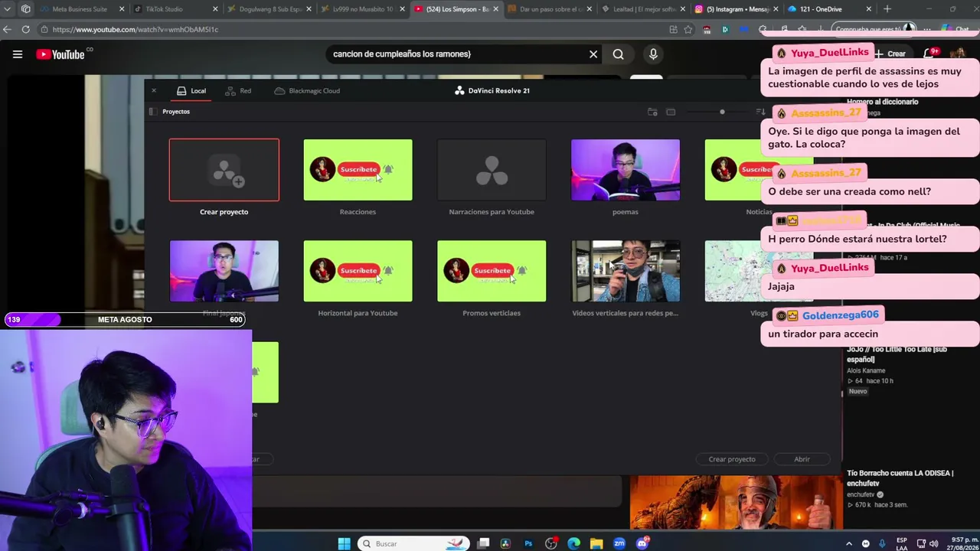Open DaVinci Resolve from the taskbar

click(505, 543)
